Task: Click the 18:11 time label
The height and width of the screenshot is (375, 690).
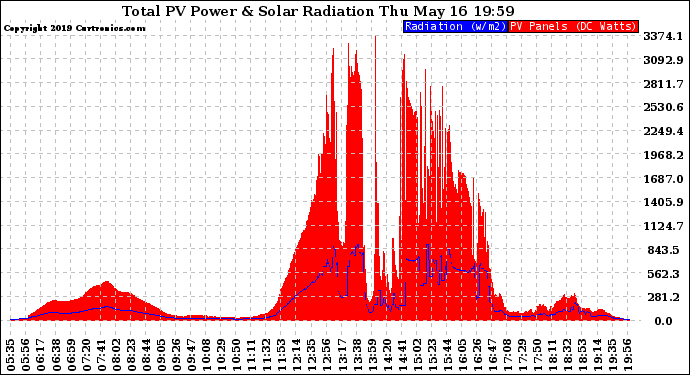Action: click(x=552, y=355)
